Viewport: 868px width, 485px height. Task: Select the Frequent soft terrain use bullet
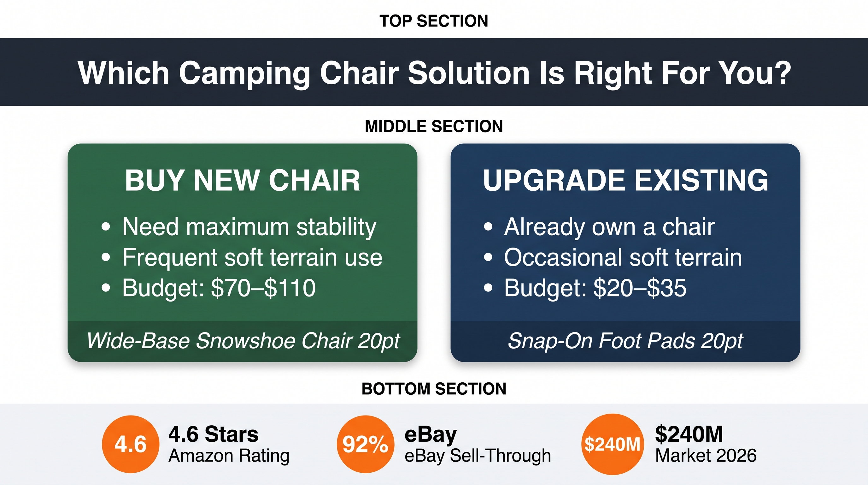[242, 258]
